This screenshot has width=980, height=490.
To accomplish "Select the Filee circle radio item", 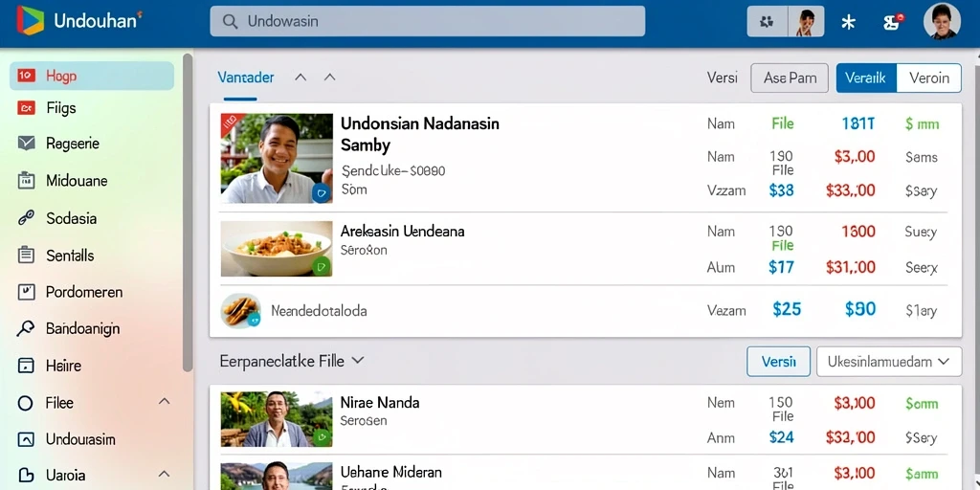I will [26, 403].
